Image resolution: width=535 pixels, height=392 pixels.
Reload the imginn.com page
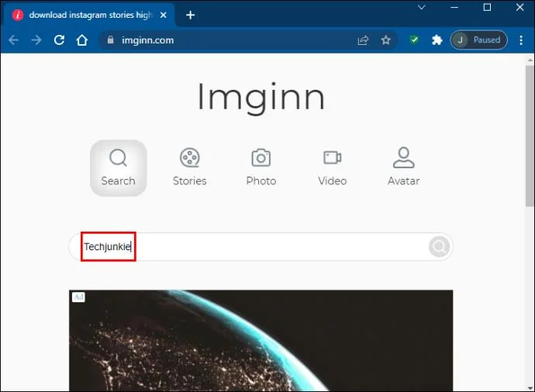[59, 40]
